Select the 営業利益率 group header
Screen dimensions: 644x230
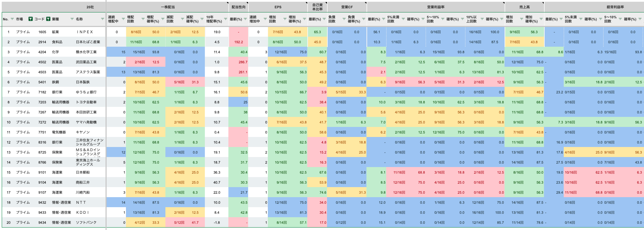coord(436,7)
